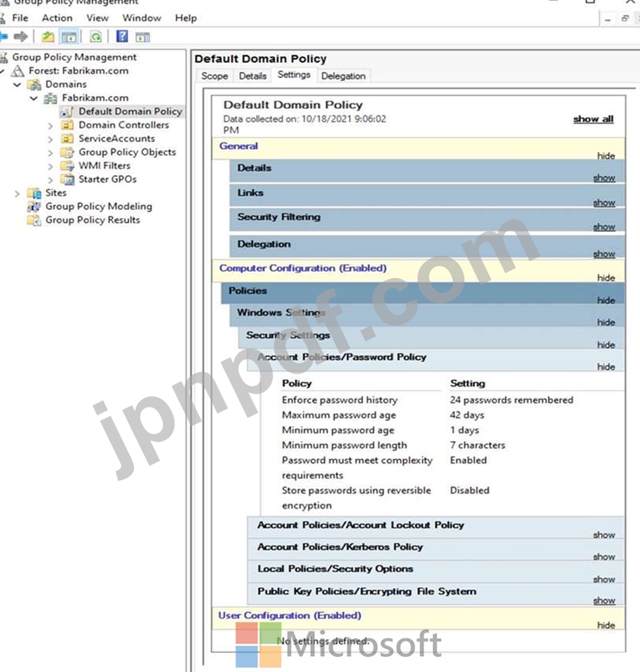This screenshot has width=640, height=672.
Task: Expand the Starter GPOs node
Action: click(51, 180)
